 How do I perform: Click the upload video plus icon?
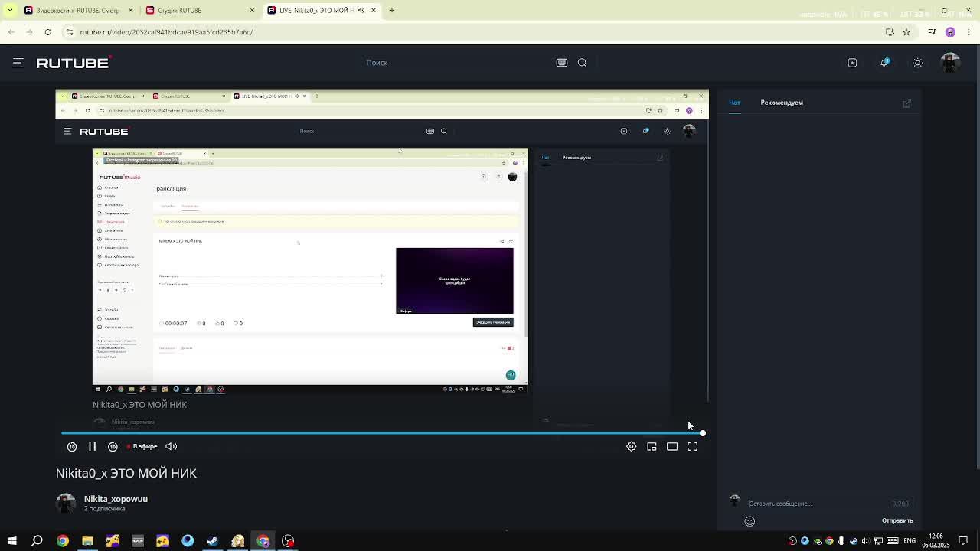click(852, 63)
